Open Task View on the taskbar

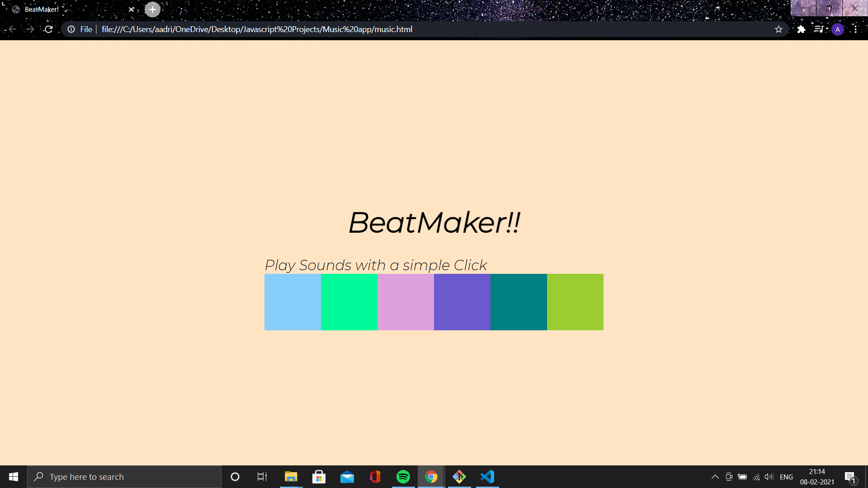tap(261, 477)
